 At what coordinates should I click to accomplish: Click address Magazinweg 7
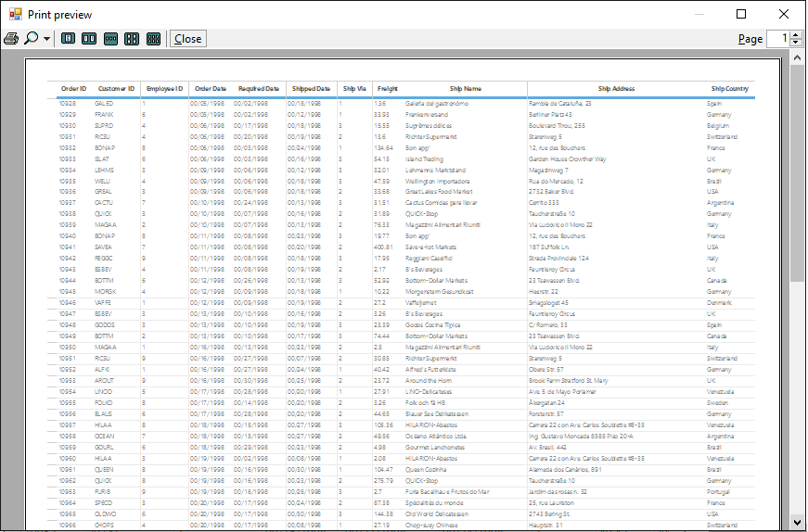(548, 170)
